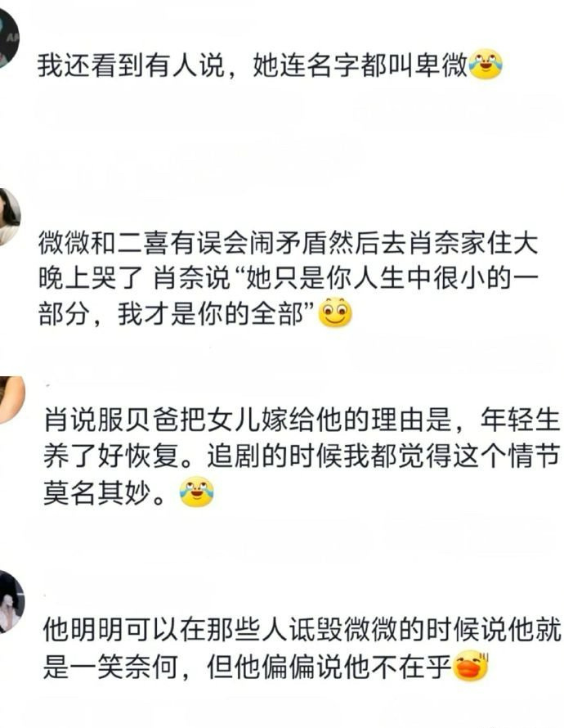Click the line 晚上哭了 肖奈说
This screenshot has width=564, height=728.
pyautogui.click(x=288, y=279)
